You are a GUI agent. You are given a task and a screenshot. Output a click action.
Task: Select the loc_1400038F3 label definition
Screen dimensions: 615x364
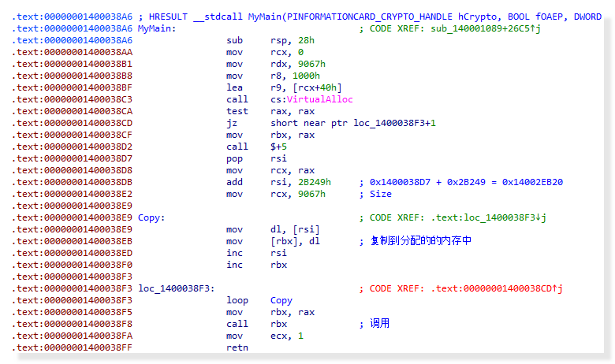176,288
